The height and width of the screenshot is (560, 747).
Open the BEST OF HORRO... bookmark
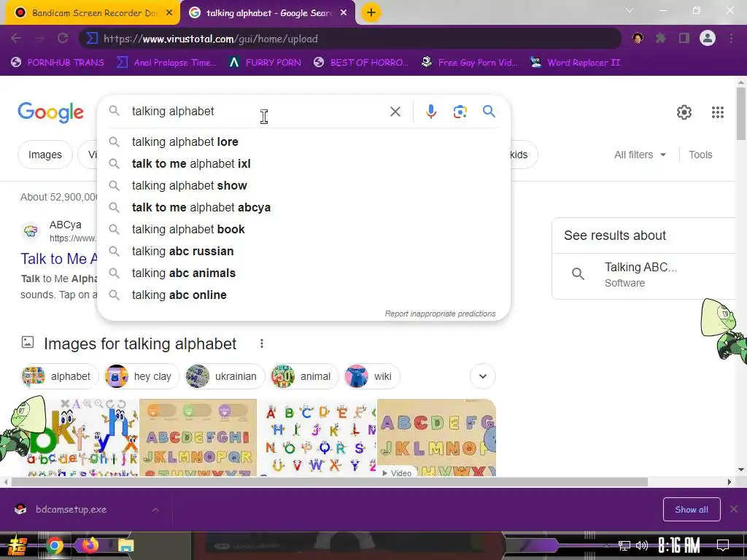coord(360,63)
